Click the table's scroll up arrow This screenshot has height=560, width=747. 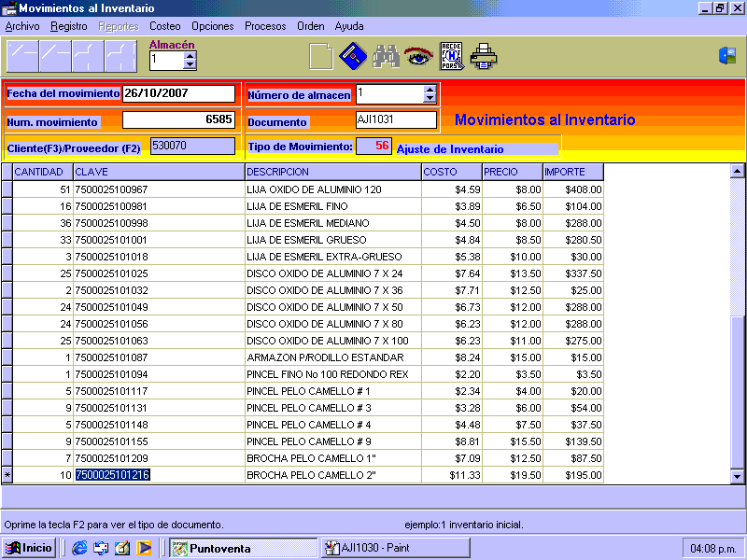tap(737, 171)
